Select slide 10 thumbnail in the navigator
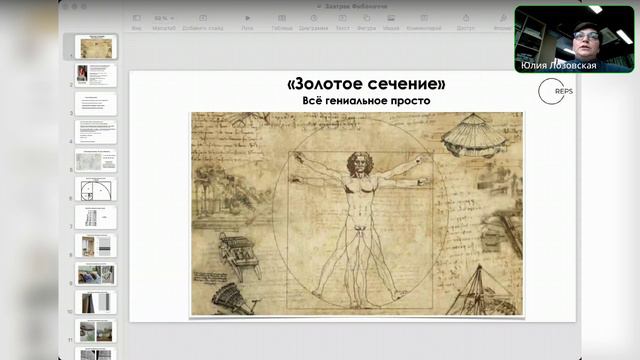Viewport: 640px width, 360px height. click(x=96, y=302)
